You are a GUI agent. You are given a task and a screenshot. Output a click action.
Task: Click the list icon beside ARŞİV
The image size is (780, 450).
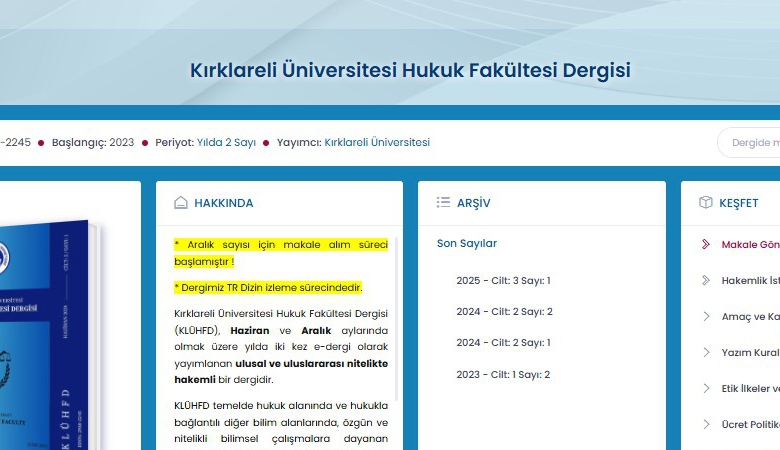(443, 203)
